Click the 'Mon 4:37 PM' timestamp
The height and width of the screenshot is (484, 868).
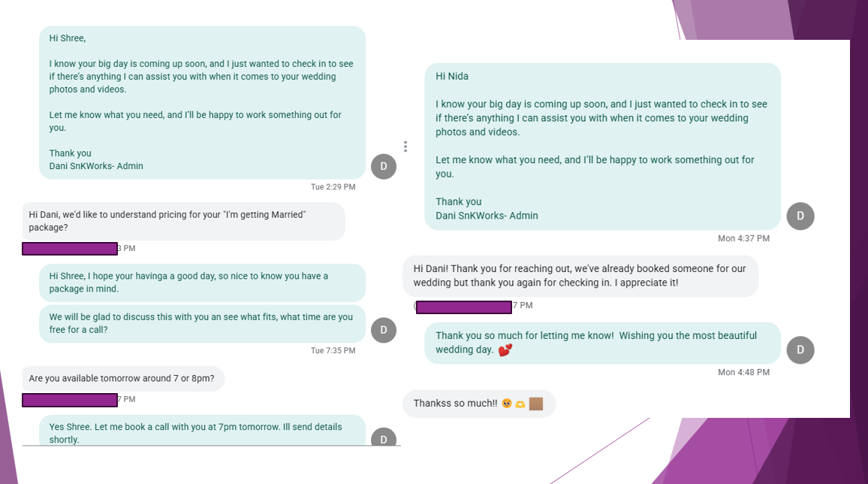click(743, 238)
